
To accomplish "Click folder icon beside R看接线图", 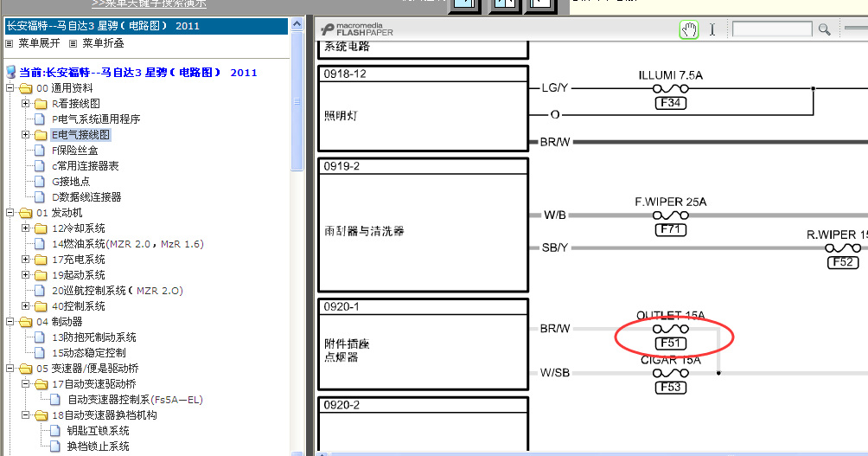I will (x=41, y=104).
